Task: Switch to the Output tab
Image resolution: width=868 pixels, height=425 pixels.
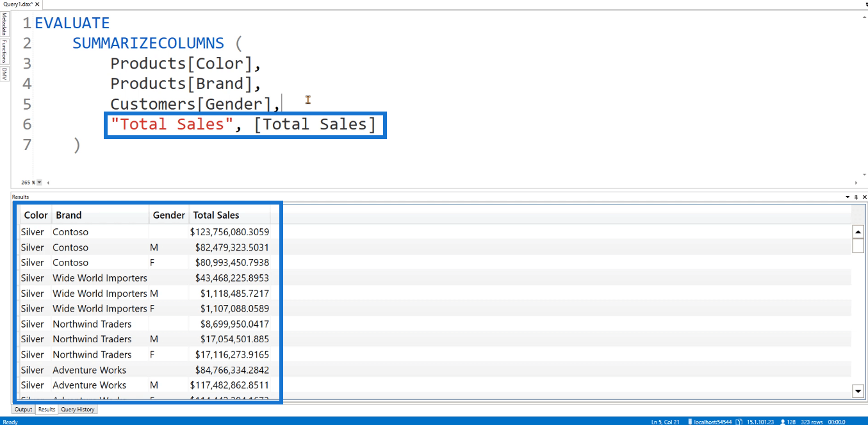Action: pyautogui.click(x=24, y=409)
